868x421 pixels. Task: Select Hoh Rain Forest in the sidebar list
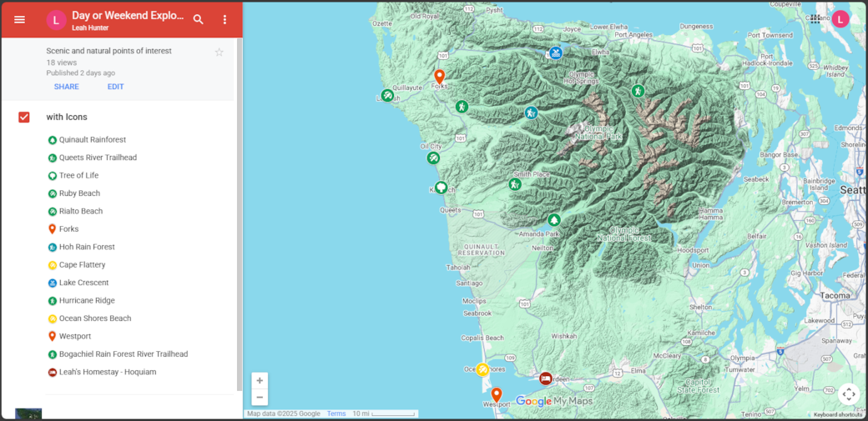point(87,247)
